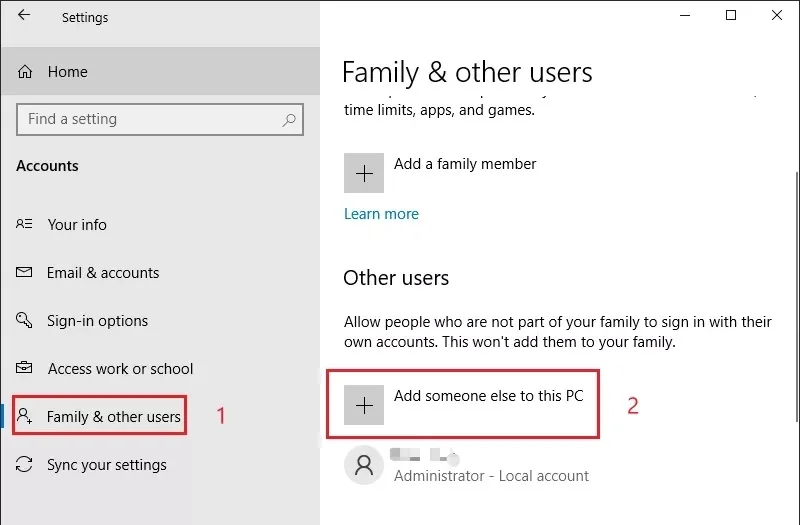Select the Administrator local account avatar
800x525 pixels.
coord(364,465)
